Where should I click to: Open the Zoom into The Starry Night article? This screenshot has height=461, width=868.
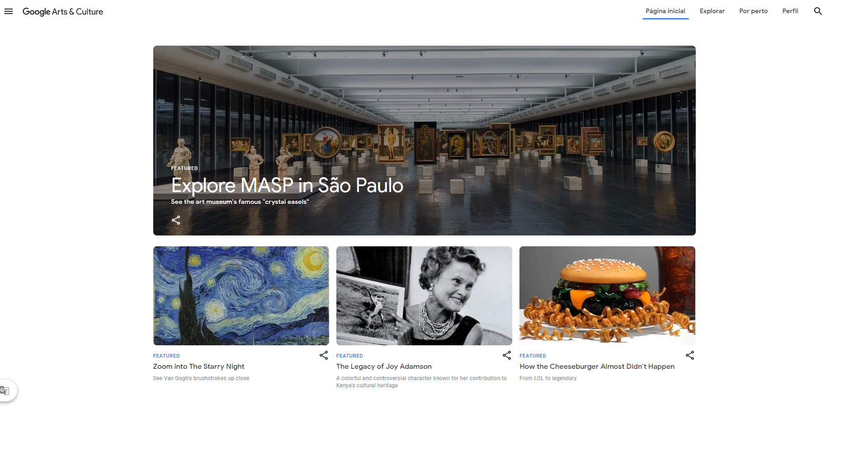click(x=198, y=366)
